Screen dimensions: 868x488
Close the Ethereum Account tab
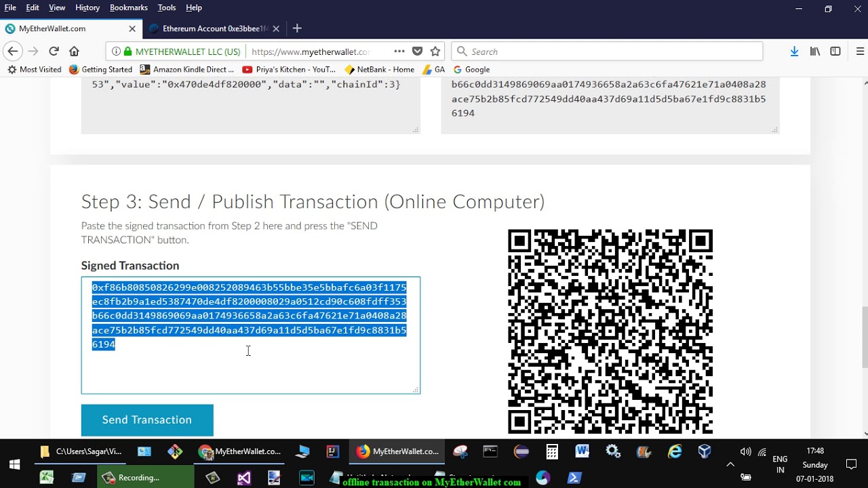tap(275, 28)
